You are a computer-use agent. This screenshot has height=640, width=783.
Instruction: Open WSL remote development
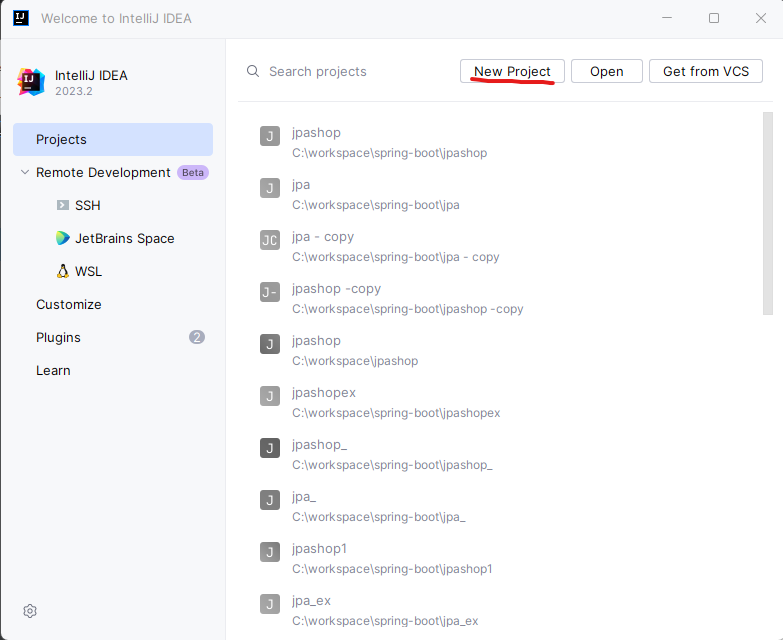click(88, 271)
